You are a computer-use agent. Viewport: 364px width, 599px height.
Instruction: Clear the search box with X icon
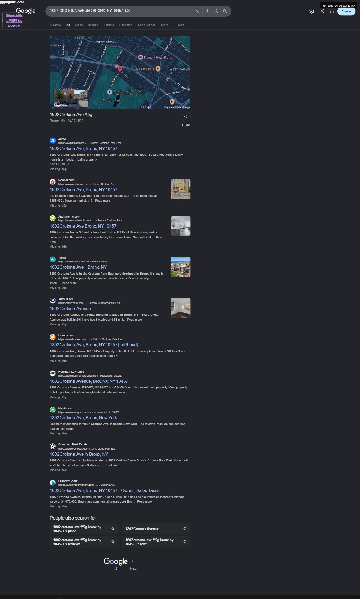click(x=197, y=11)
